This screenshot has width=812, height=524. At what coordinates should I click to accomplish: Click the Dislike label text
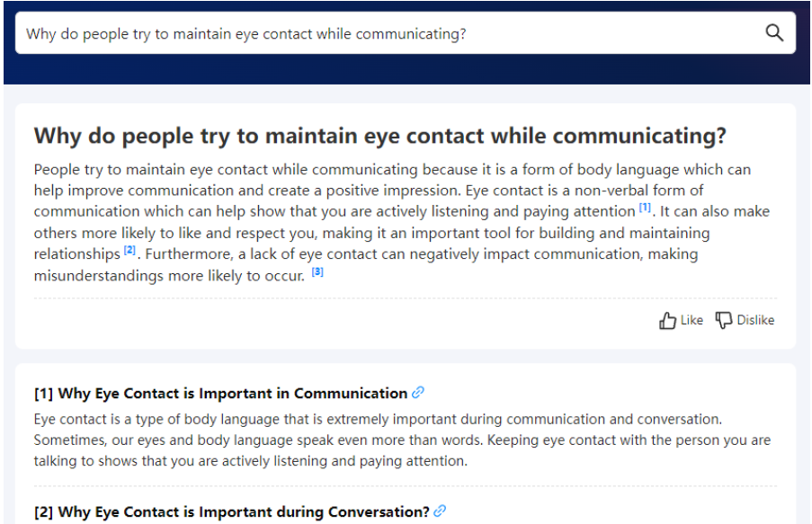(x=755, y=321)
